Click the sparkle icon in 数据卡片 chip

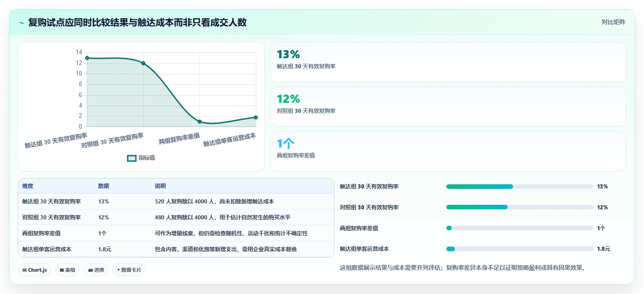click(x=118, y=270)
